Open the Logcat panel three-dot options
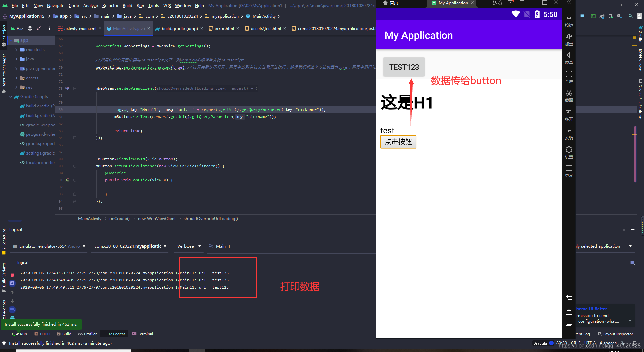 [x=624, y=229]
